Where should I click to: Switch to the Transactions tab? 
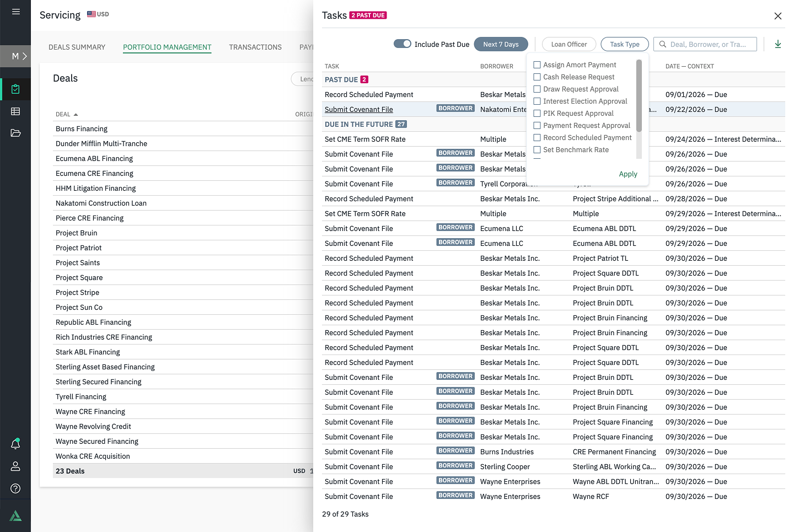pos(255,47)
